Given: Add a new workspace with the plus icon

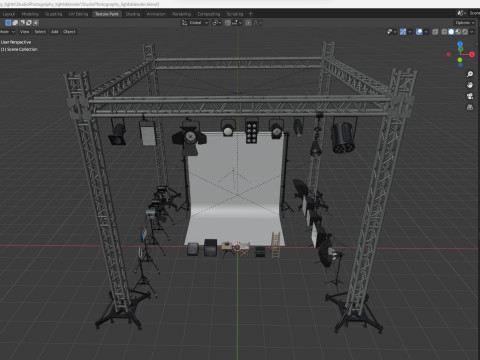Looking at the screenshot, I should pos(250,14).
